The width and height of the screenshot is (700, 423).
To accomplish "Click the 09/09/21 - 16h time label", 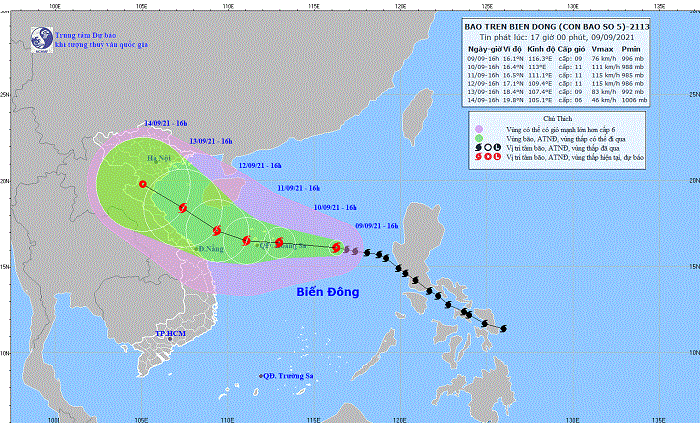I will [x=376, y=227].
